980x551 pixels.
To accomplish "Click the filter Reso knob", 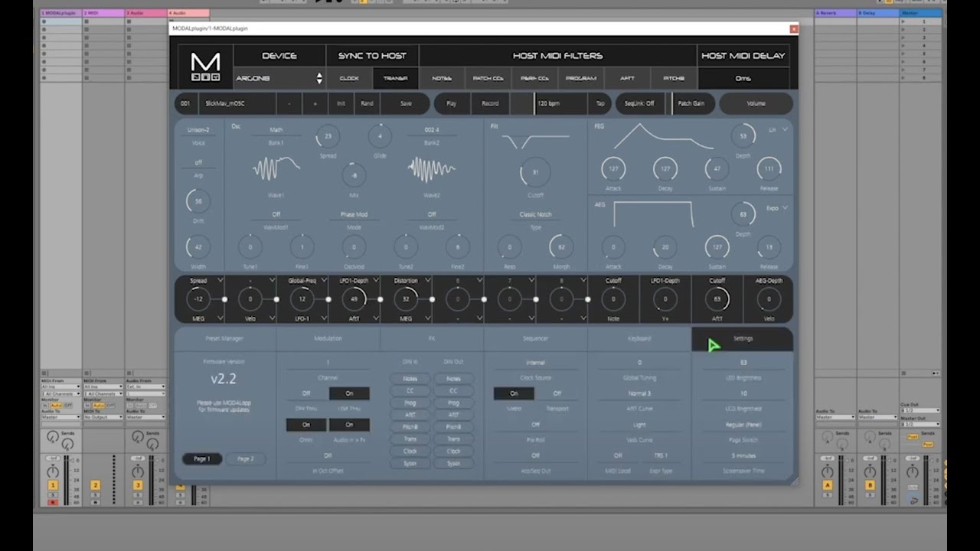I will pyautogui.click(x=509, y=247).
